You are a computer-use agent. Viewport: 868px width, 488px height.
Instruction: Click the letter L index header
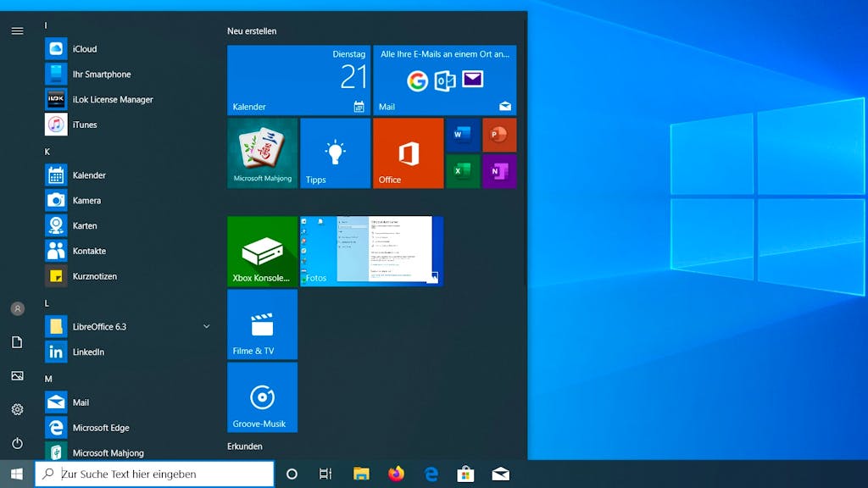click(x=47, y=303)
